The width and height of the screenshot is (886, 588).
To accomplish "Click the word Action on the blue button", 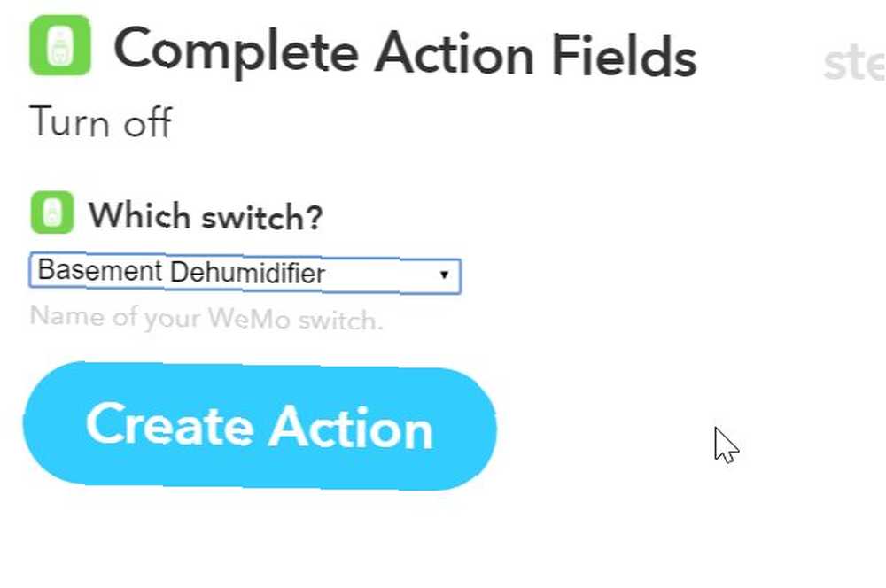I will pos(351,428).
